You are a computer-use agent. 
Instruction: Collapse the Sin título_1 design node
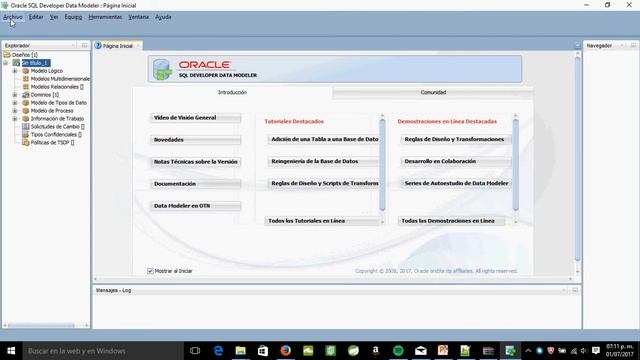6,63
